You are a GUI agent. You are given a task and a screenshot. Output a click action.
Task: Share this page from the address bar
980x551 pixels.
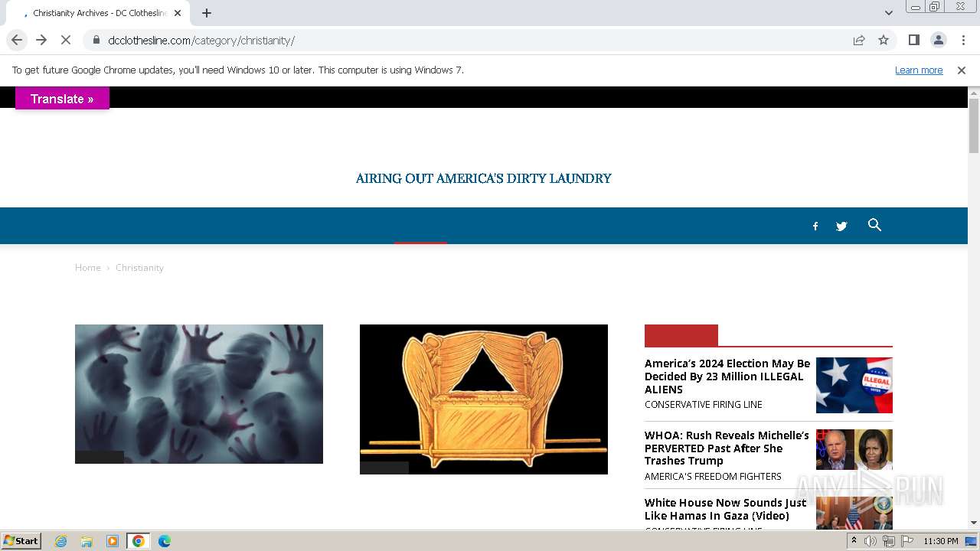(859, 40)
